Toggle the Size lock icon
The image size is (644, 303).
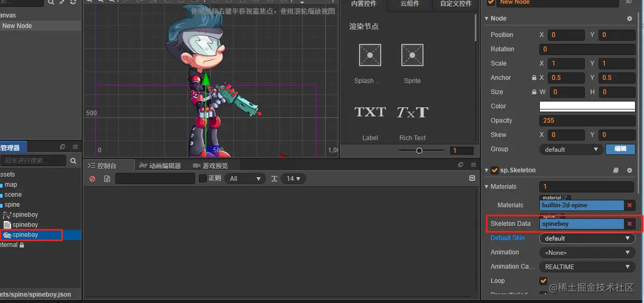click(535, 92)
